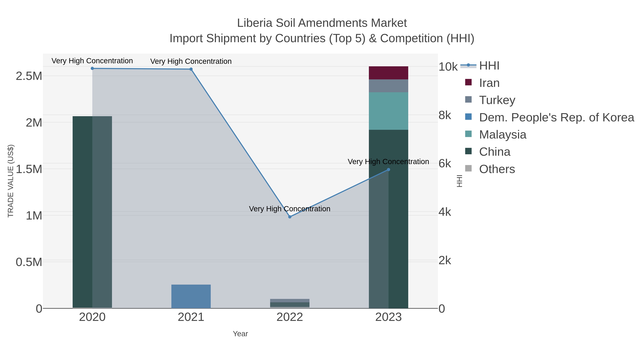Toggle Dem. People's Rep. of Korea legend label
The height and width of the screenshot is (362, 644).
557,117
